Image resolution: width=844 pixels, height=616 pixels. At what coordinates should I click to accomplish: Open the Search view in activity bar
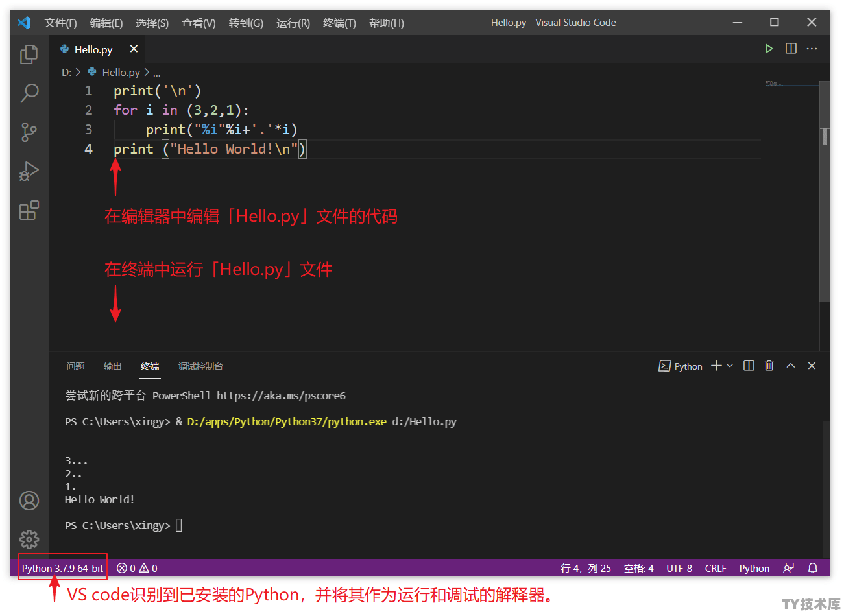coord(29,93)
